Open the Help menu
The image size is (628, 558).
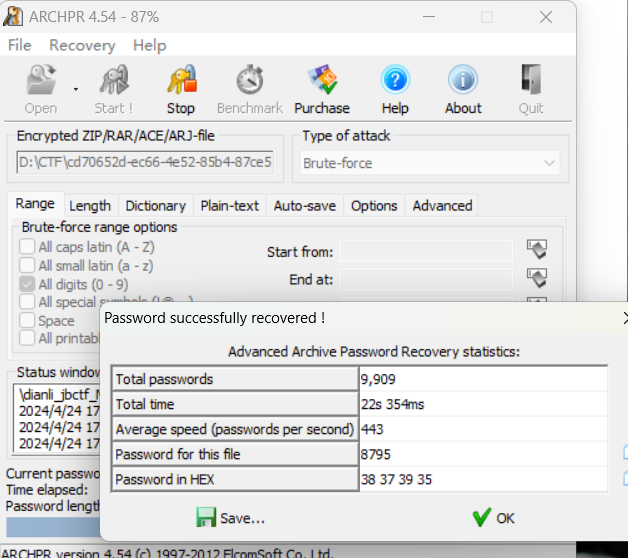click(x=149, y=45)
